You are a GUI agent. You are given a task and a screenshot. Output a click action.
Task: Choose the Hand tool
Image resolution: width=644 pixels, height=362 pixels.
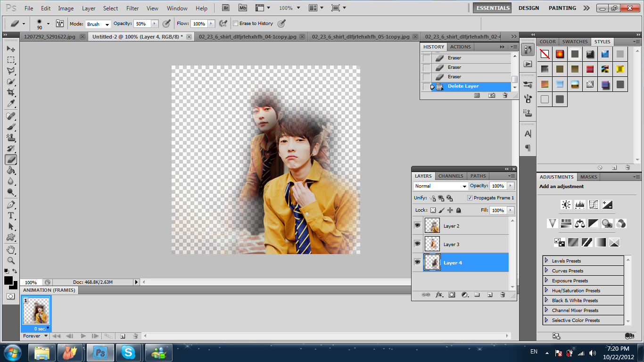pos(11,249)
